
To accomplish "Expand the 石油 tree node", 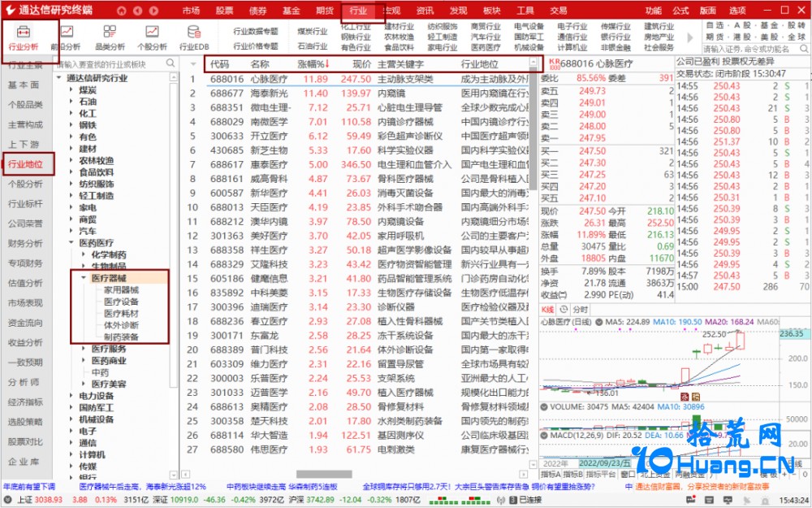I will (x=71, y=102).
